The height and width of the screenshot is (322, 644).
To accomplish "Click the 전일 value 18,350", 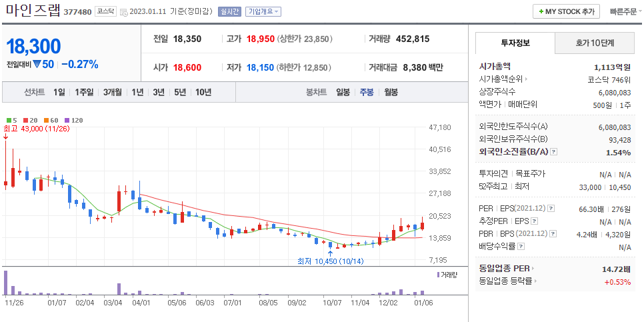I will coord(187,39).
